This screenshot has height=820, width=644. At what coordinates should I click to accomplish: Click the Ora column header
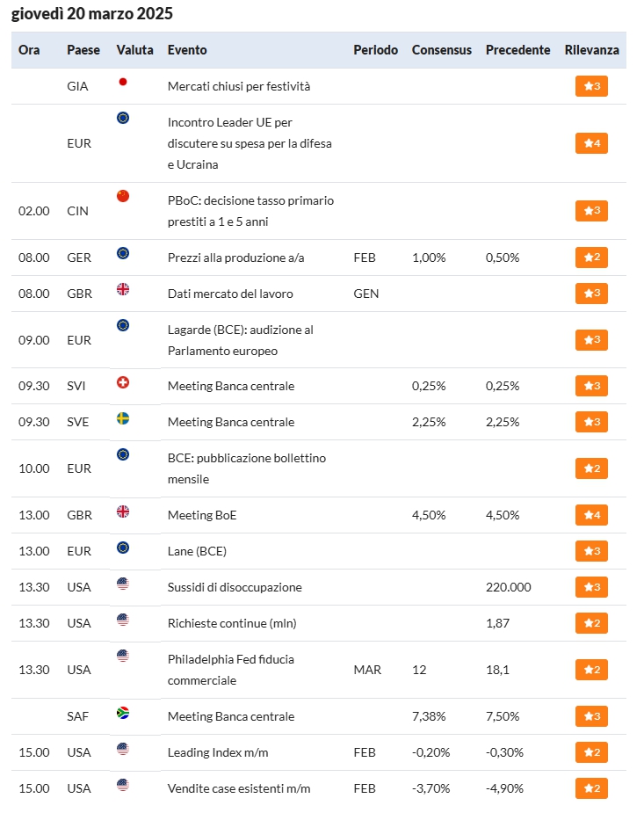click(x=29, y=50)
